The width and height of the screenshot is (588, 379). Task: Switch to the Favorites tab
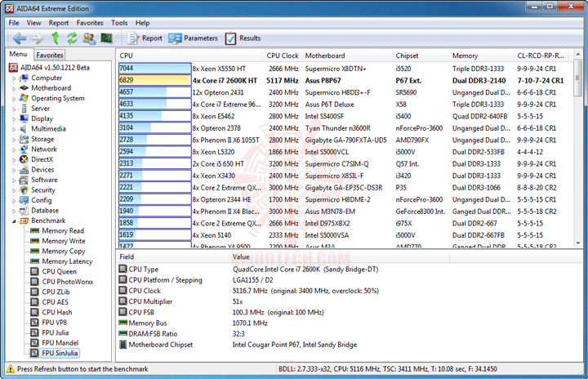click(50, 55)
